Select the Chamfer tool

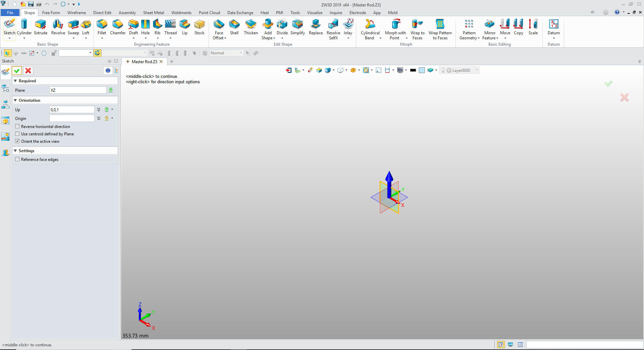click(118, 27)
